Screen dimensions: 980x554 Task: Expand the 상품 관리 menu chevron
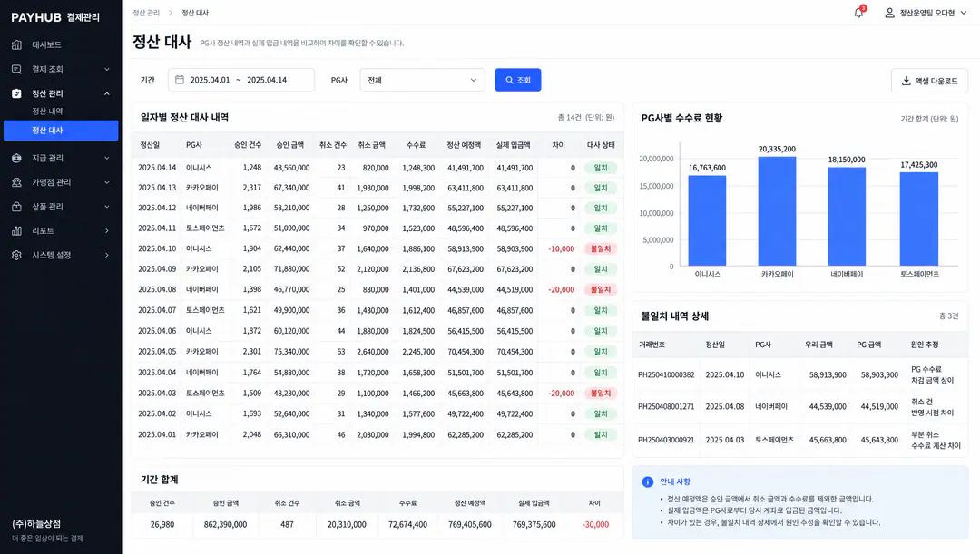(x=107, y=207)
